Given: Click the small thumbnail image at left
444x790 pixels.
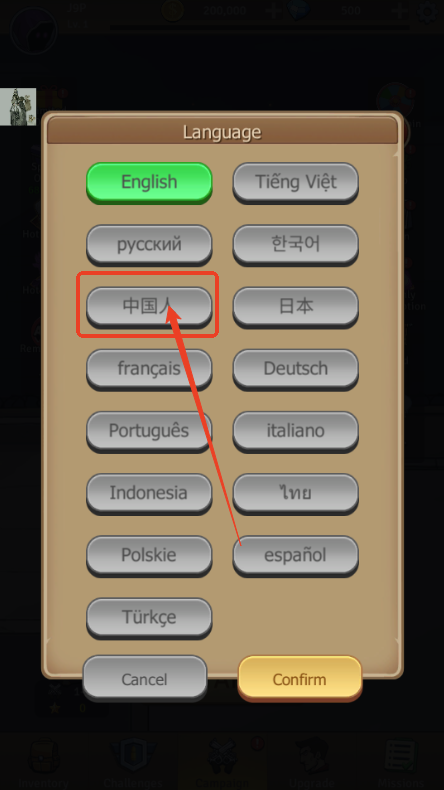Looking at the screenshot, I should click(x=18, y=107).
